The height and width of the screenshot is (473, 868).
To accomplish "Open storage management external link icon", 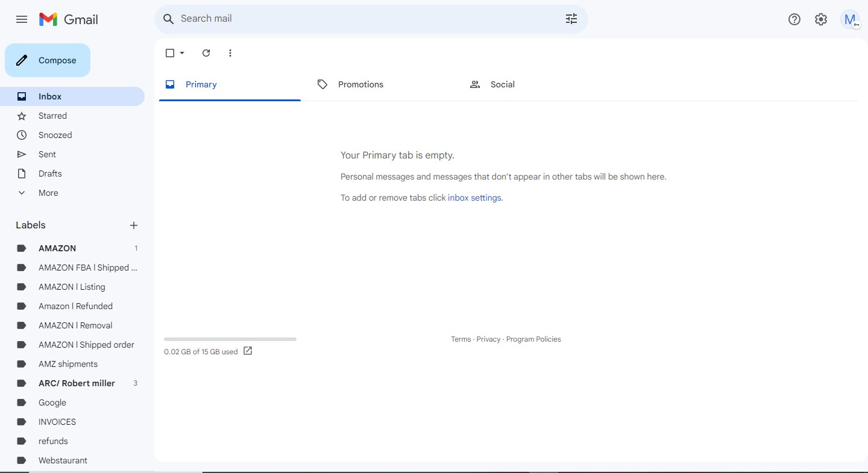I will click(x=248, y=351).
